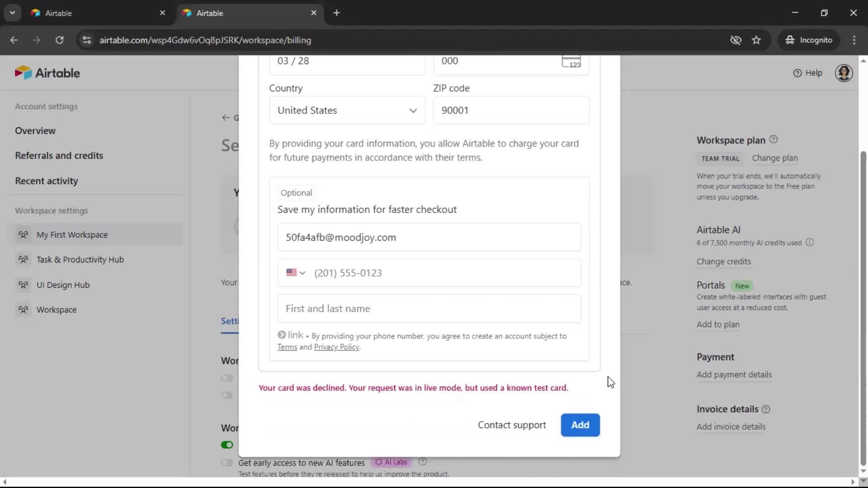
Task: Click the Incognito indicator button
Action: pos(808,40)
